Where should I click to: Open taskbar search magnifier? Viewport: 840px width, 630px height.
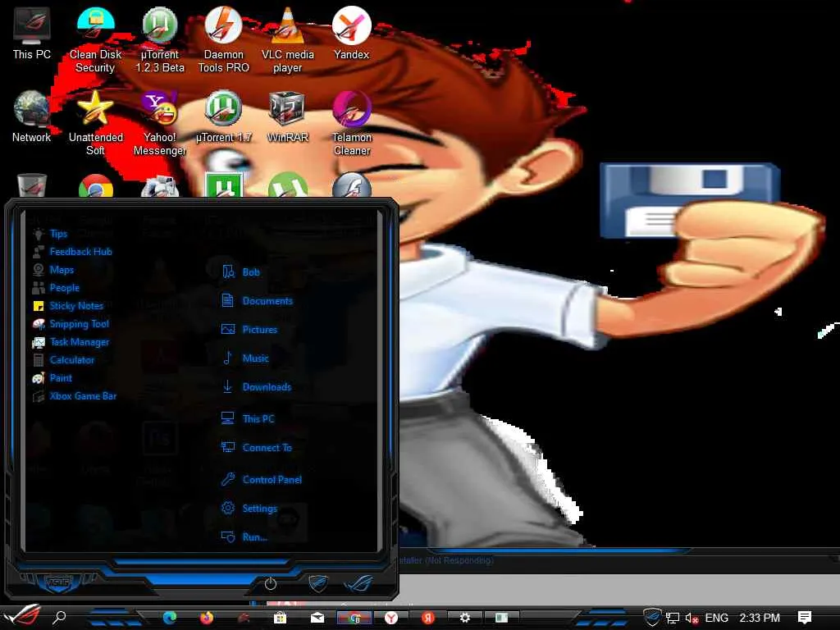point(59,618)
